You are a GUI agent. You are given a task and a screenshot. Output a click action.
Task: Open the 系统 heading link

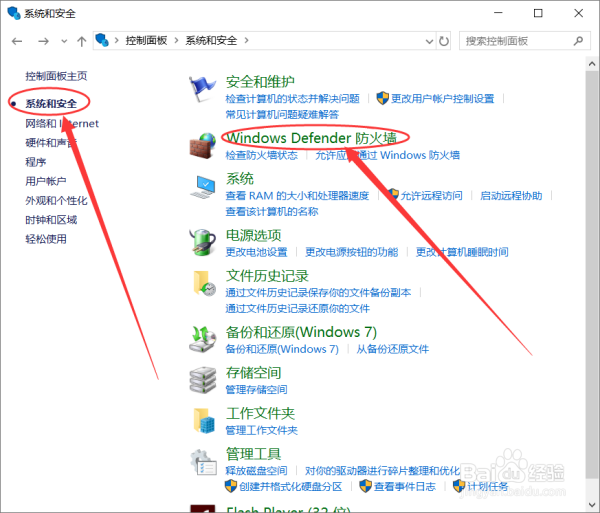240,179
